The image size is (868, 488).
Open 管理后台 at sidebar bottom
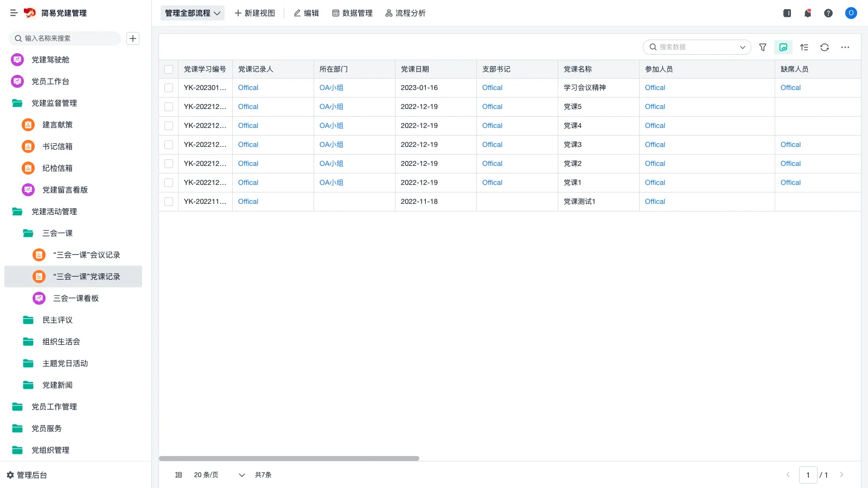[27, 475]
